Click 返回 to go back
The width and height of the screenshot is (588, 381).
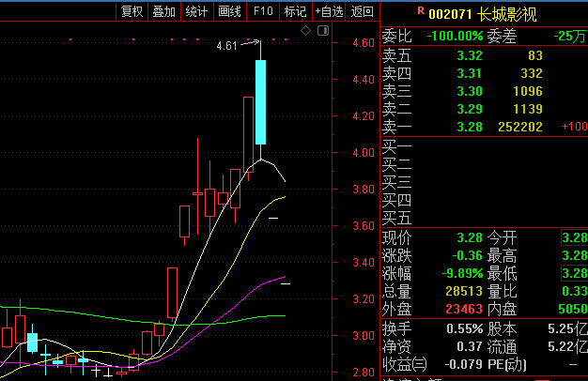362,11
